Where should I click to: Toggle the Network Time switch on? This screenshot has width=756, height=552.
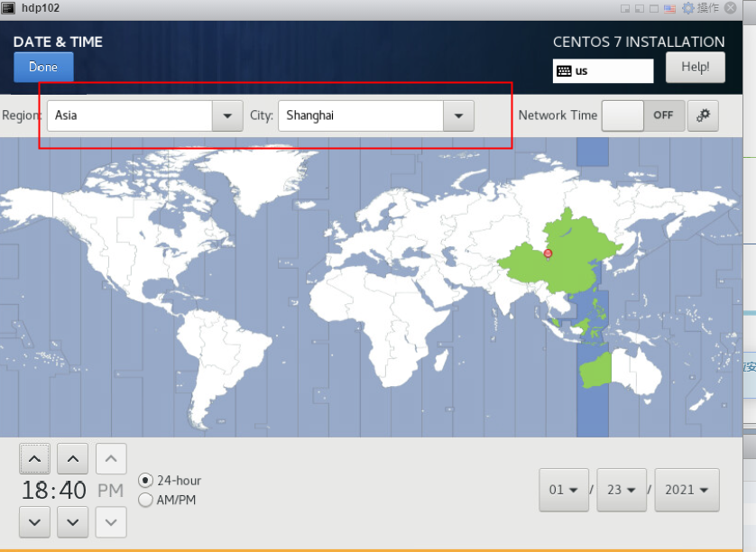click(643, 115)
